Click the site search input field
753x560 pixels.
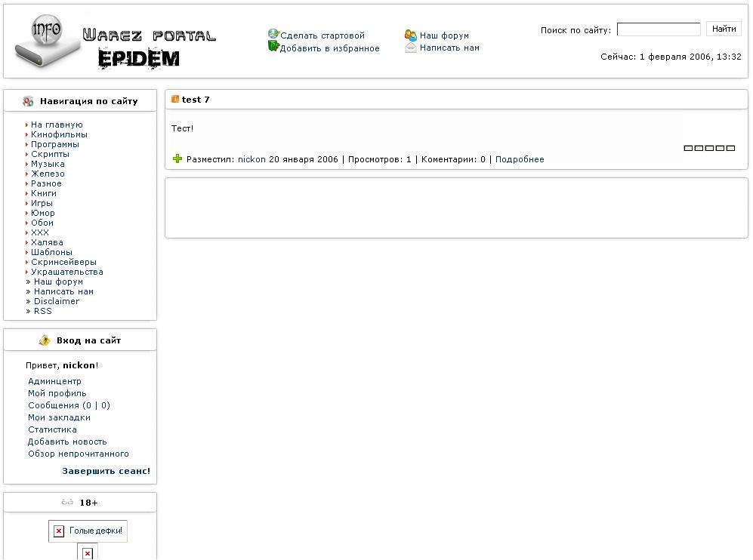tap(658, 29)
